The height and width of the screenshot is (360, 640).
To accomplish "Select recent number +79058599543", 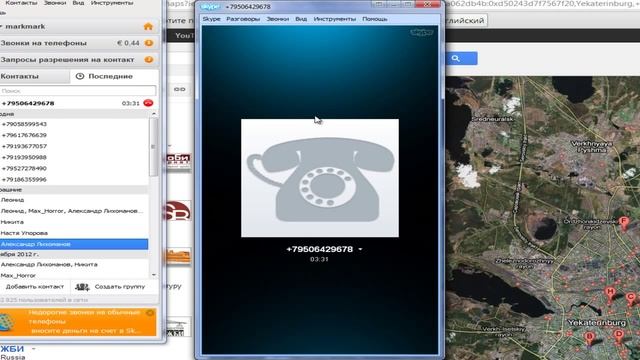I will (74, 124).
